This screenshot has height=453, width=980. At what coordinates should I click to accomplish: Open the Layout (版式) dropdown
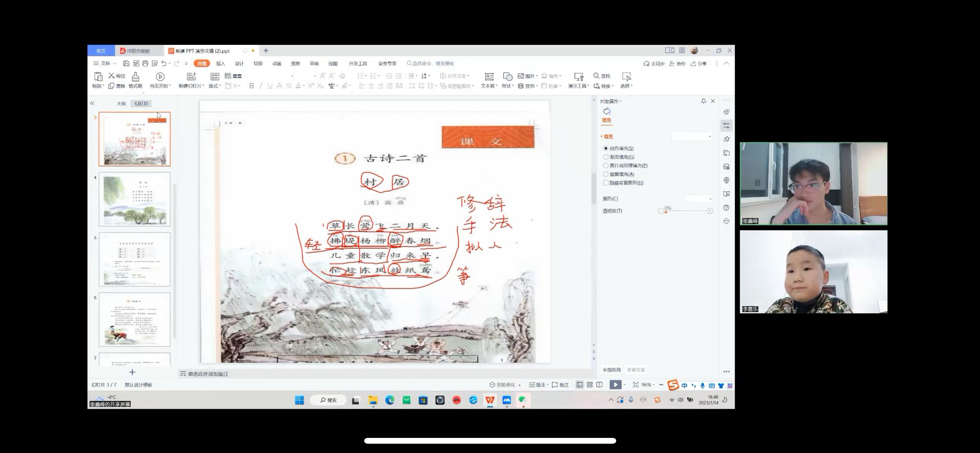click(x=215, y=86)
